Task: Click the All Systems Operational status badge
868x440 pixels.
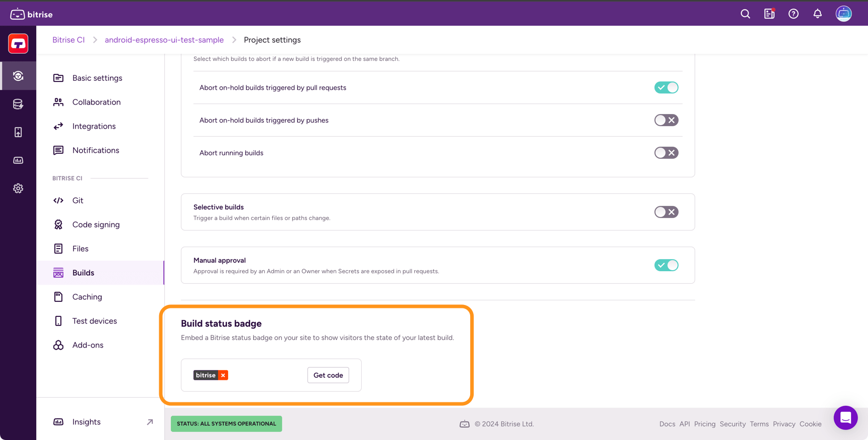Action: pyautogui.click(x=227, y=423)
